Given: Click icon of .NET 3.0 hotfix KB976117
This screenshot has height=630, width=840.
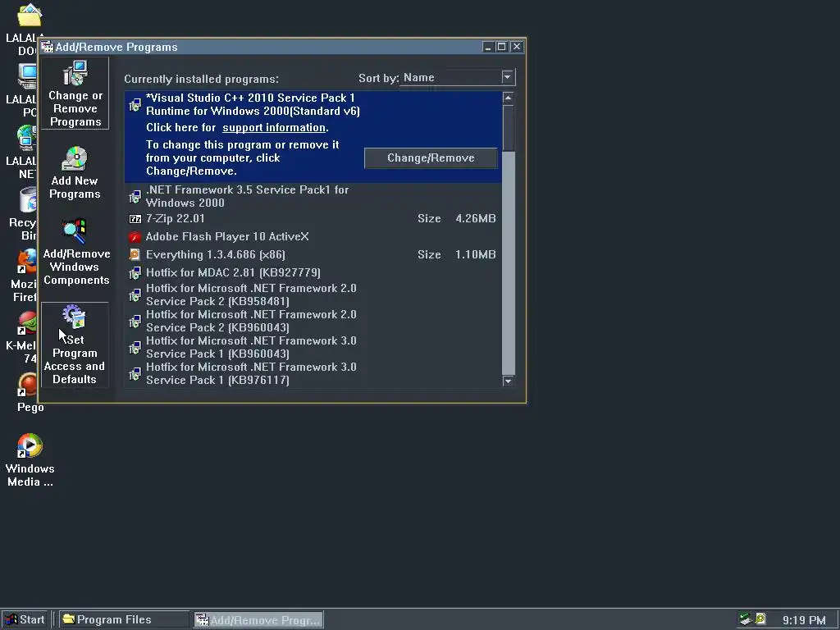Looking at the screenshot, I should 135,373.
